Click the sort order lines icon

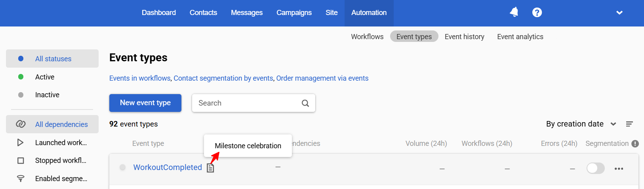[629, 124]
